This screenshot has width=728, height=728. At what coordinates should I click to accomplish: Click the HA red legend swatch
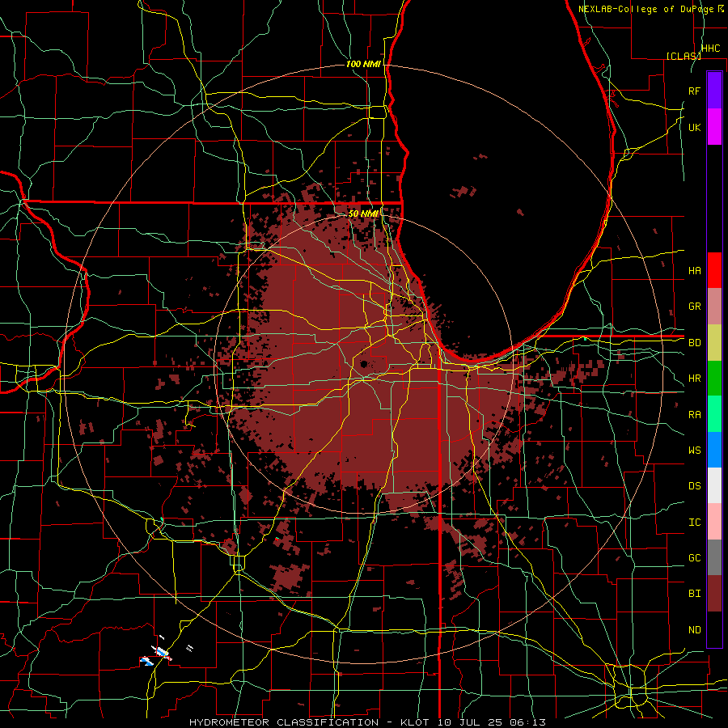click(714, 270)
